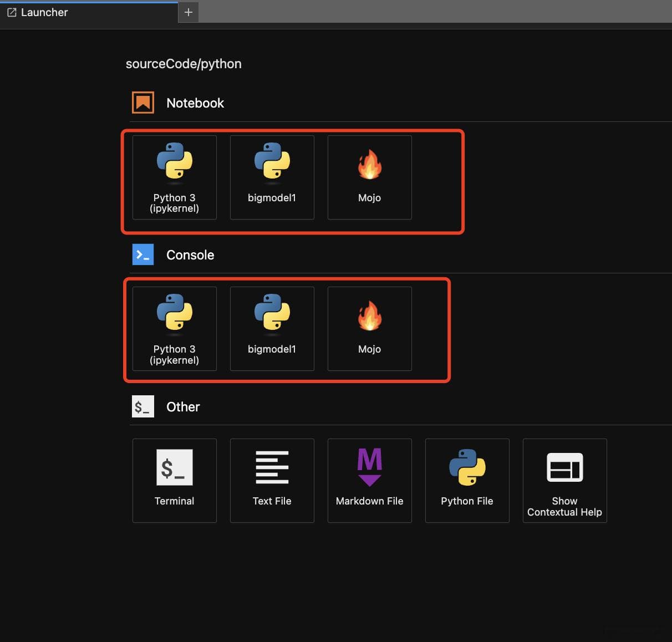Launch the Mojo console
The height and width of the screenshot is (642, 672).
(x=370, y=329)
